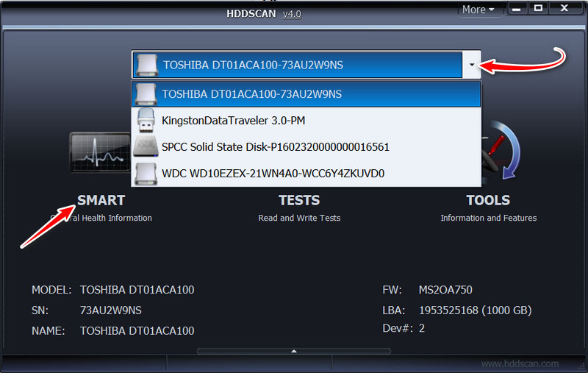The height and width of the screenshot is (373, 588).
Task: Click the TOOLS label
Action: point(488,200)
